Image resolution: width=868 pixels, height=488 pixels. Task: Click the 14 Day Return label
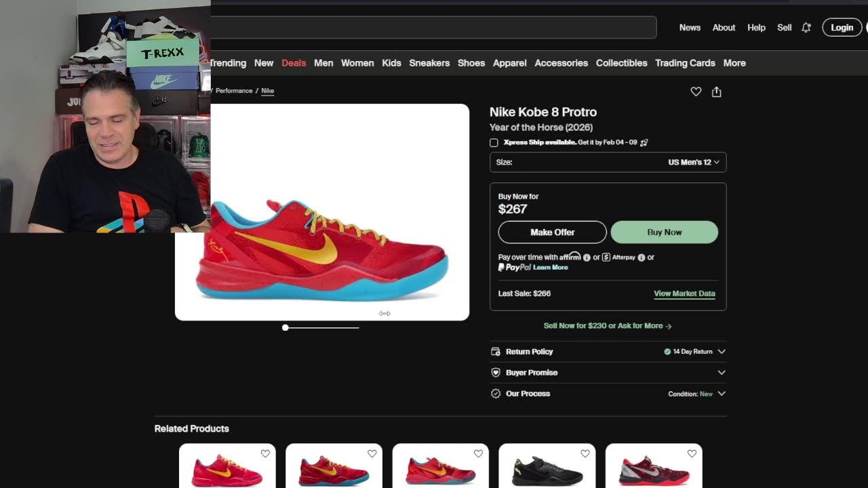[x=692, y=352]
